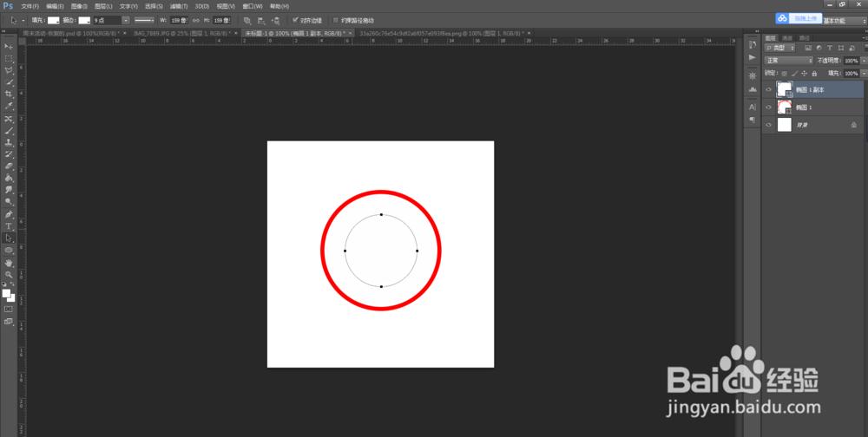Screen dimensions: 868x437
Task: Lock all layer attributes
Action: (814, 73)
